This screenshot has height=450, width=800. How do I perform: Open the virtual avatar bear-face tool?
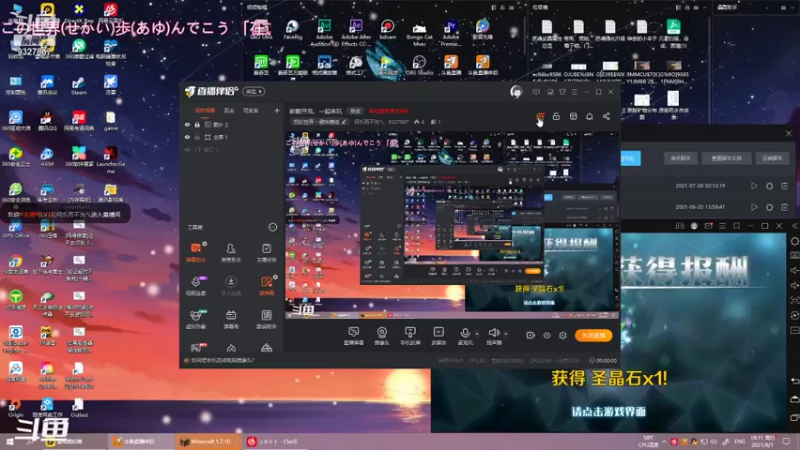196,319
